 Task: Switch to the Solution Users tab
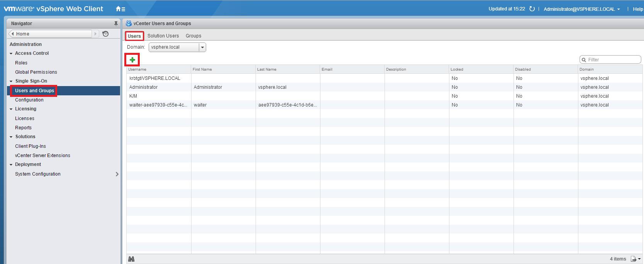pos(163,36)
